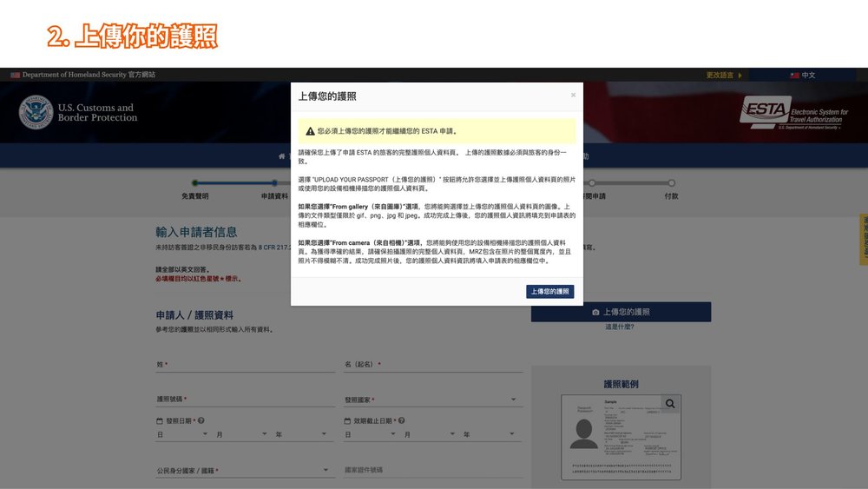This screenshot has width=868, height=489.
Task: Open the 這是什麼? link
Action: coord(620,327)
